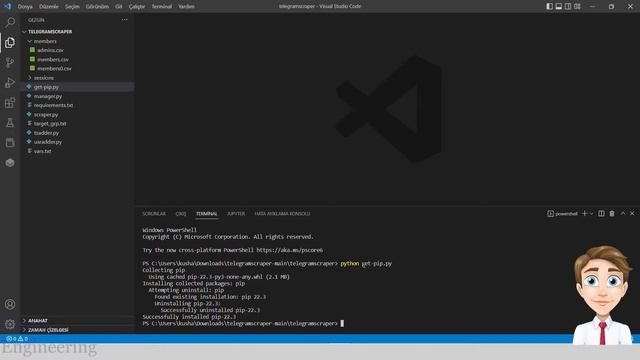Switch to the ÇIKIŞ tab
The width and height of the screenshot is (640, 360).
[x=181, y=213]
